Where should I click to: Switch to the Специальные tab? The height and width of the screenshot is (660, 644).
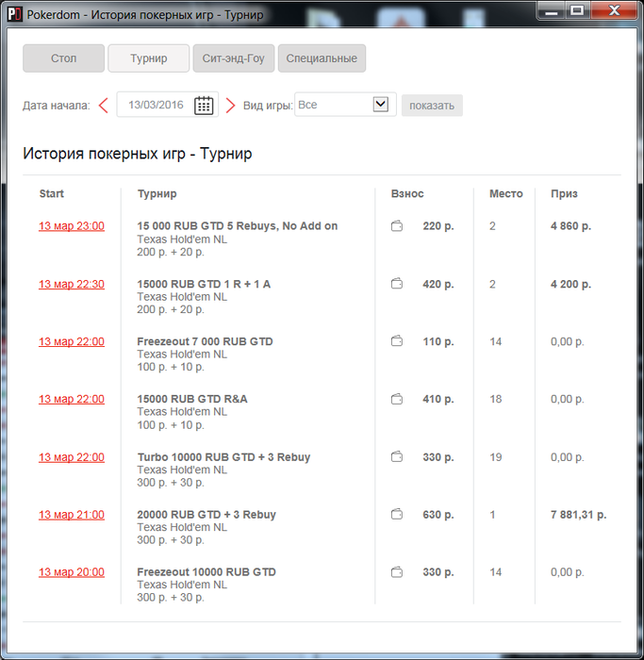coord(322,58)
